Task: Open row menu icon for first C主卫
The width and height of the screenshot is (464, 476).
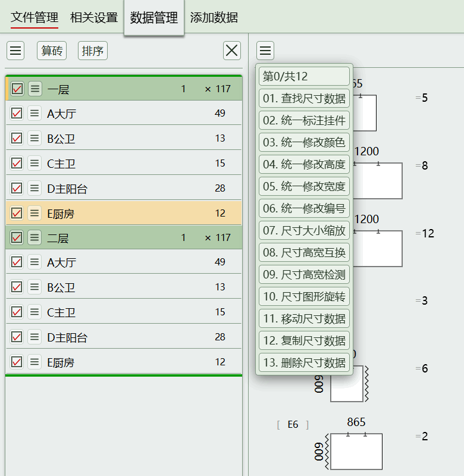Action: click(35, 163)
